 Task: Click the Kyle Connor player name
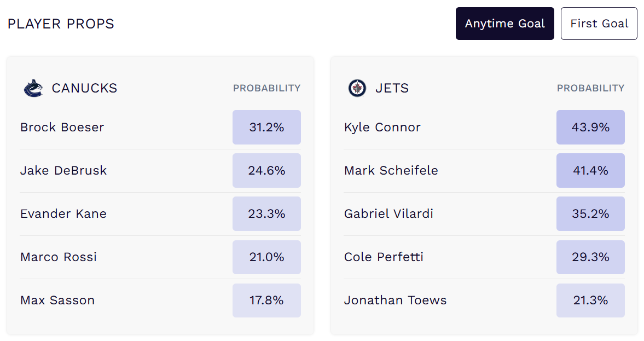point(382,128)
